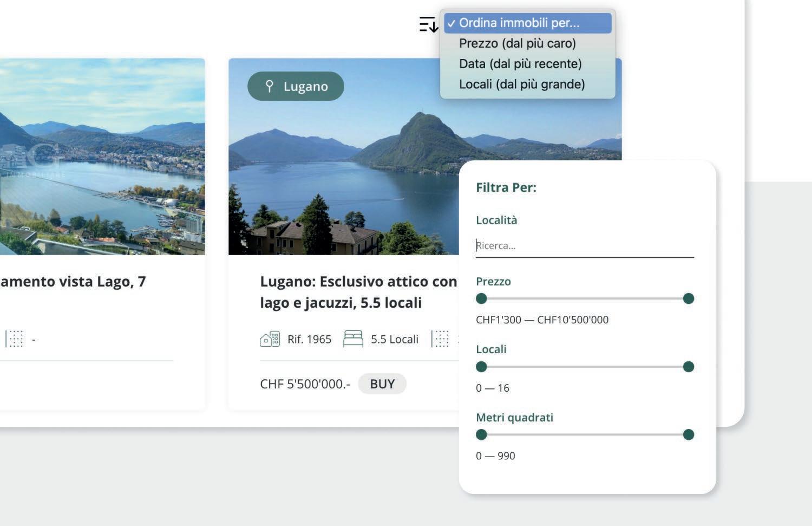Click the square meters grid icon on the Lugano card
Image resolution: width=812 pixels, height=526 pixels.
tap(442, 339)
